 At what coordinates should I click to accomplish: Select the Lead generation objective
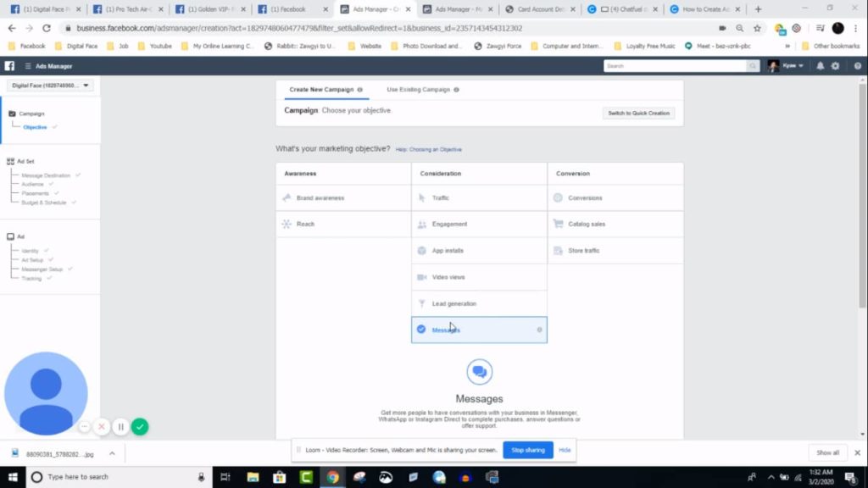click(x=479, y=304)
